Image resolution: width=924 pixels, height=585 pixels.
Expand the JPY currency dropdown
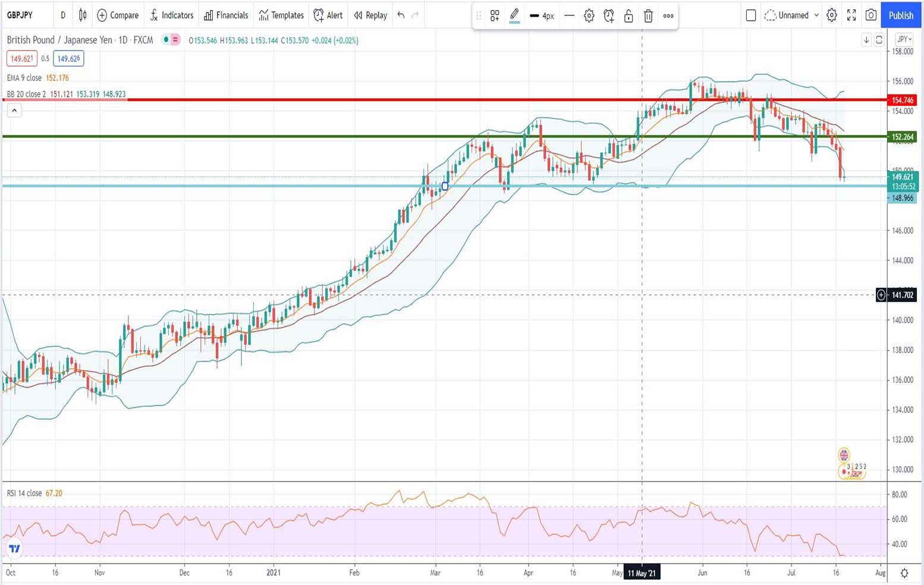tap(904, 39)
